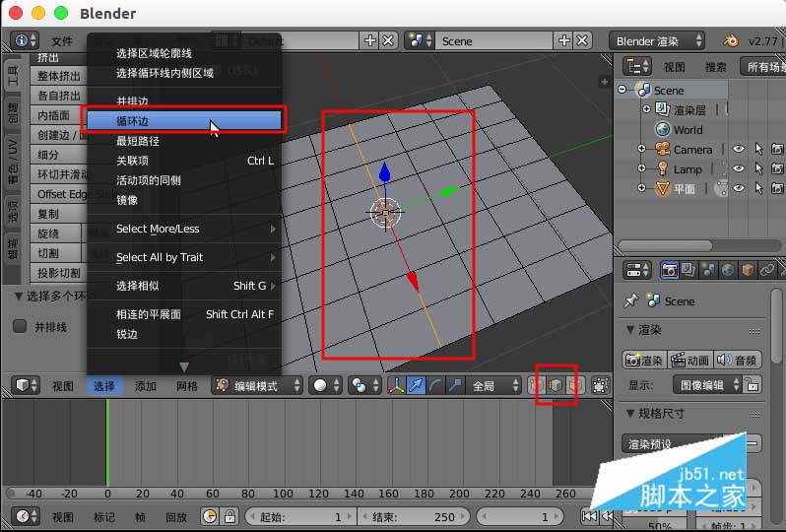
Task: Add a new scene with plus button
Action: [564, 40]
